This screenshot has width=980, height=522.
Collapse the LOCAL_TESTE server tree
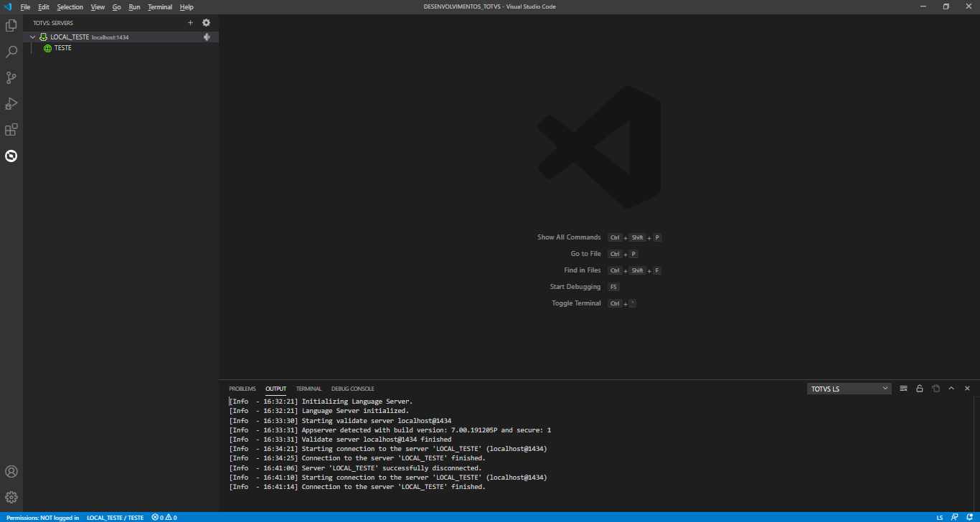coord(32,37)
